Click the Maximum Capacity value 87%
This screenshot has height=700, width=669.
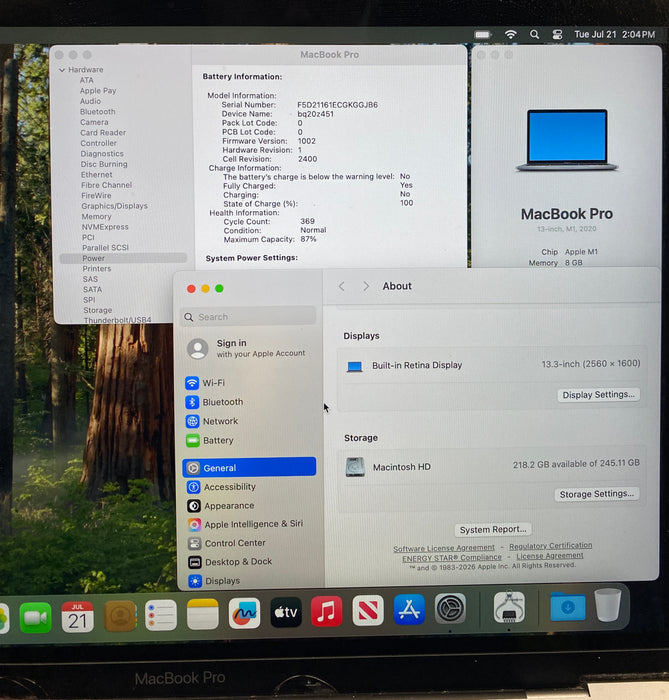[308, 239]
